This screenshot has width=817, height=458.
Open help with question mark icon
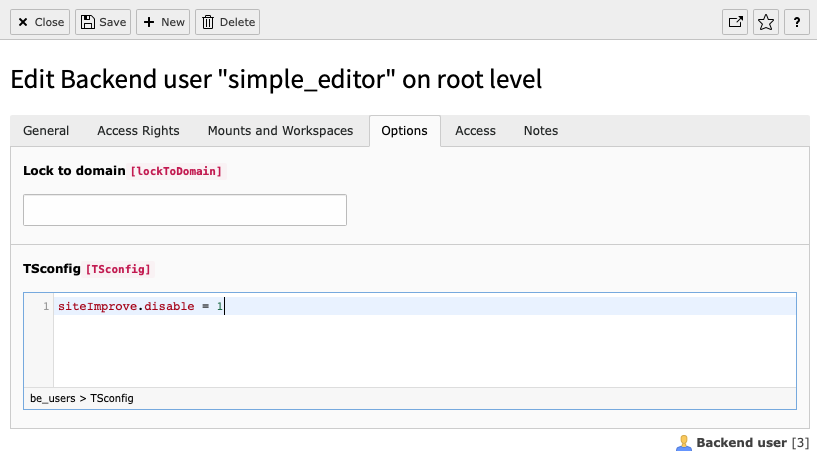(x=797, y=22)
